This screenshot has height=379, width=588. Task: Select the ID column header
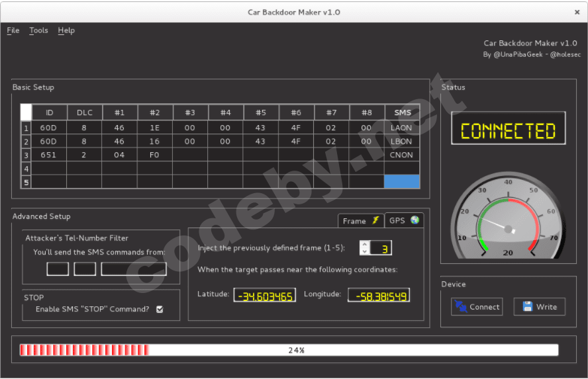50,112
